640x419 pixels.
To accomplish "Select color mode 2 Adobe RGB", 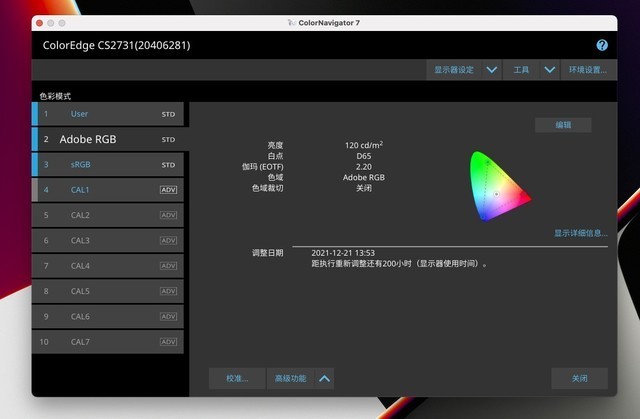I will click(110, 139).
